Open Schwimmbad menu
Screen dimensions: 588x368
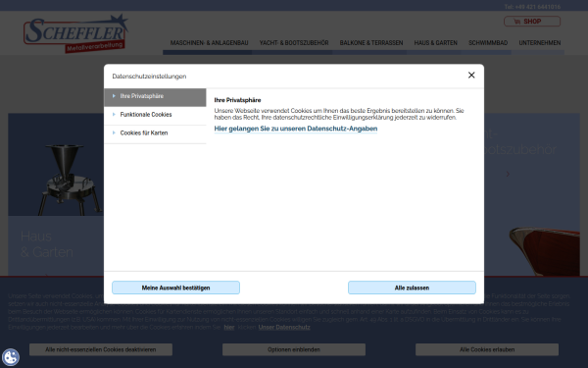[x=488, y=43]
